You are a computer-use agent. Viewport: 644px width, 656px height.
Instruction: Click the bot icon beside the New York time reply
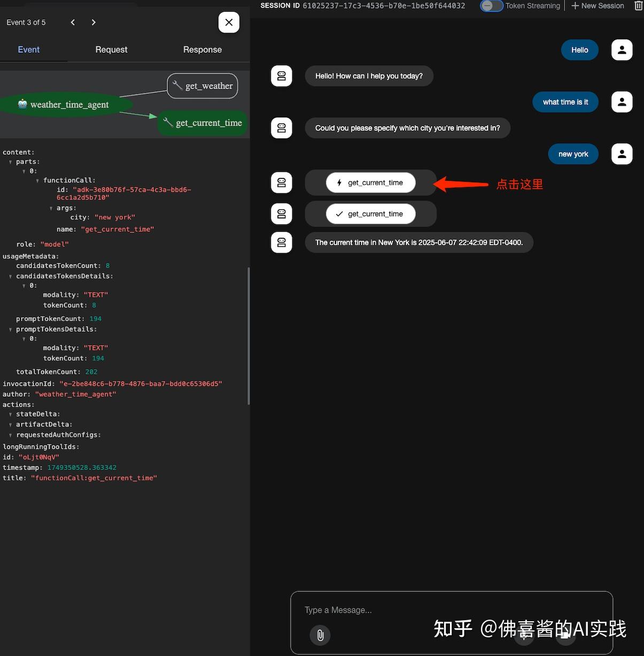coord(281,242)
